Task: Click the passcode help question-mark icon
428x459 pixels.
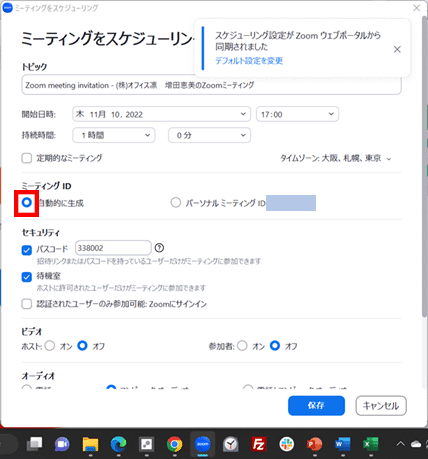Action: coord(159,248)
